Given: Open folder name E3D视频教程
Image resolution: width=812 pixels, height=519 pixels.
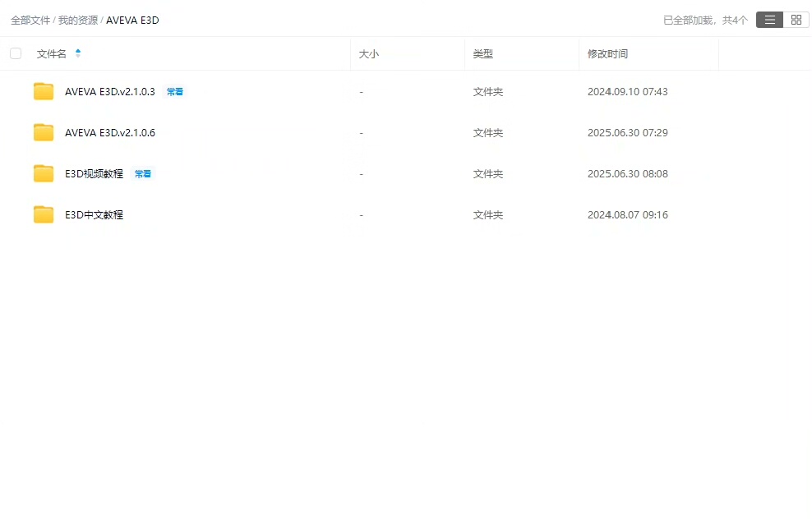Looking at the screenshot, I should click(94, 174).
